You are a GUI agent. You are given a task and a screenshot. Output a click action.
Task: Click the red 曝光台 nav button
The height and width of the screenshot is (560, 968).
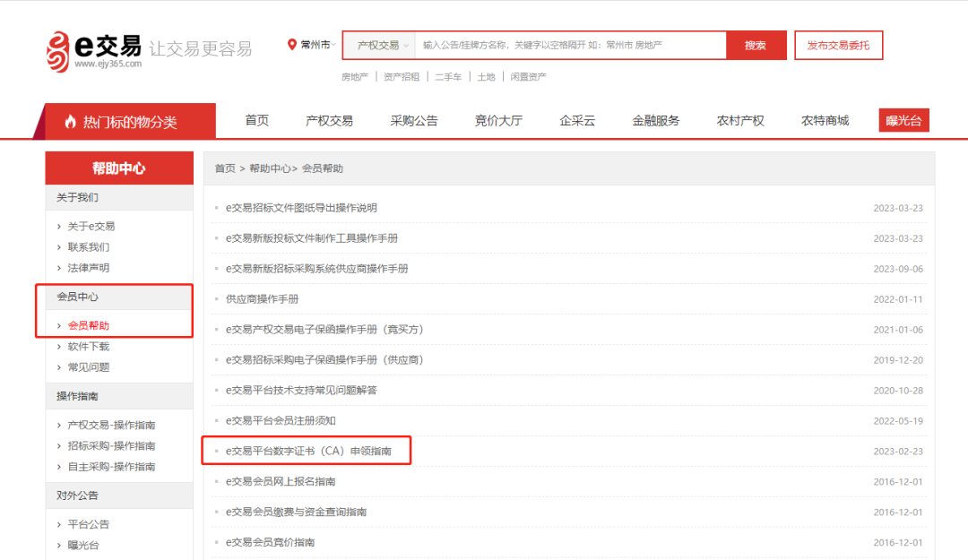point(903,120)
